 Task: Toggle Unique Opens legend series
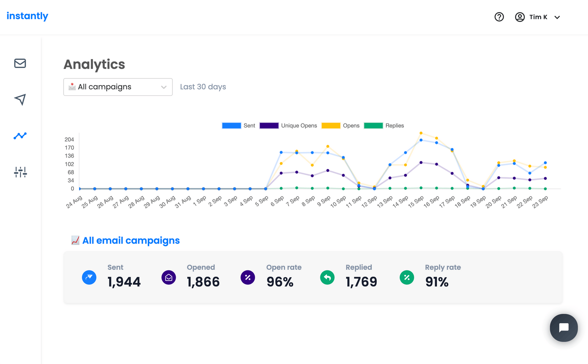(x=288, y=126)
